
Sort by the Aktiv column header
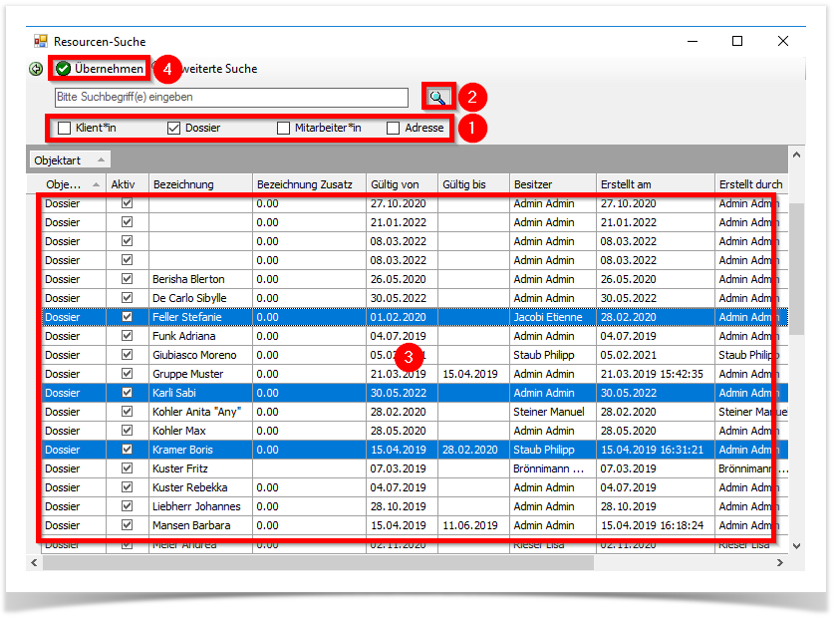(x=128, y=184)
